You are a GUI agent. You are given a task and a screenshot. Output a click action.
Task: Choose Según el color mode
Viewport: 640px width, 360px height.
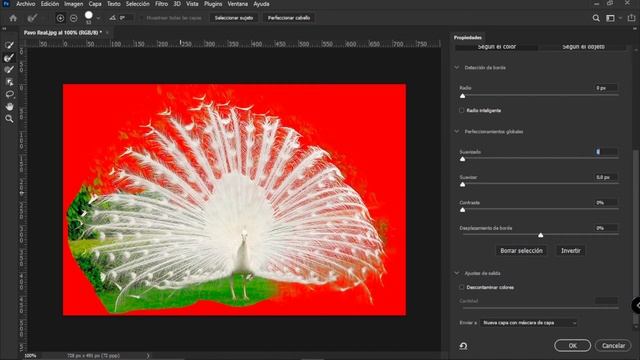[x=496, y=47]
